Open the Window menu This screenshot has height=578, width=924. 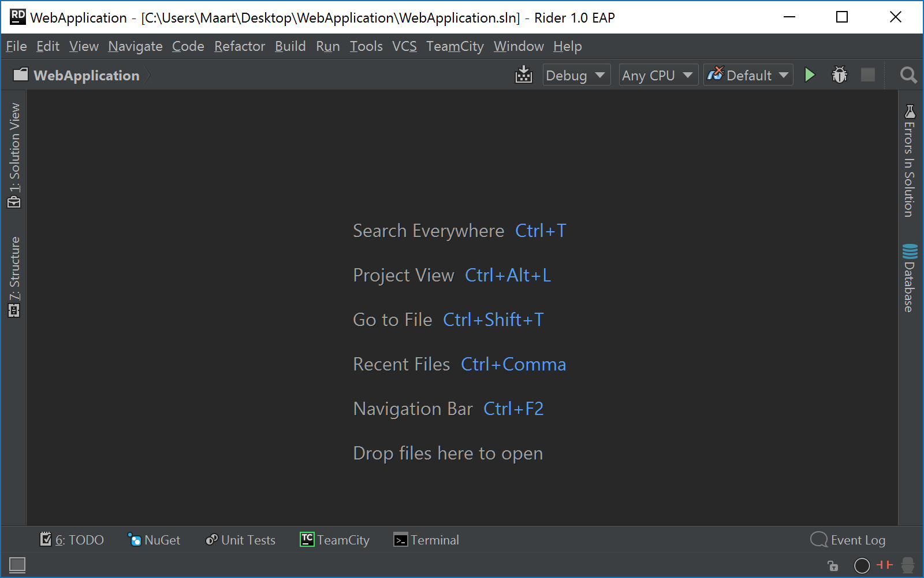click(519, 46)
